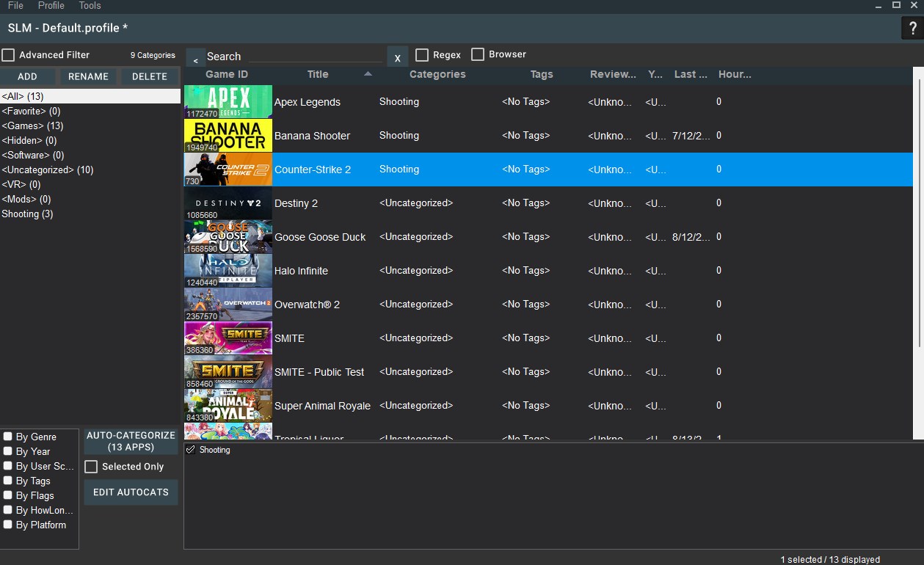Enable the Selected Only checkbox

click(91, 466)
